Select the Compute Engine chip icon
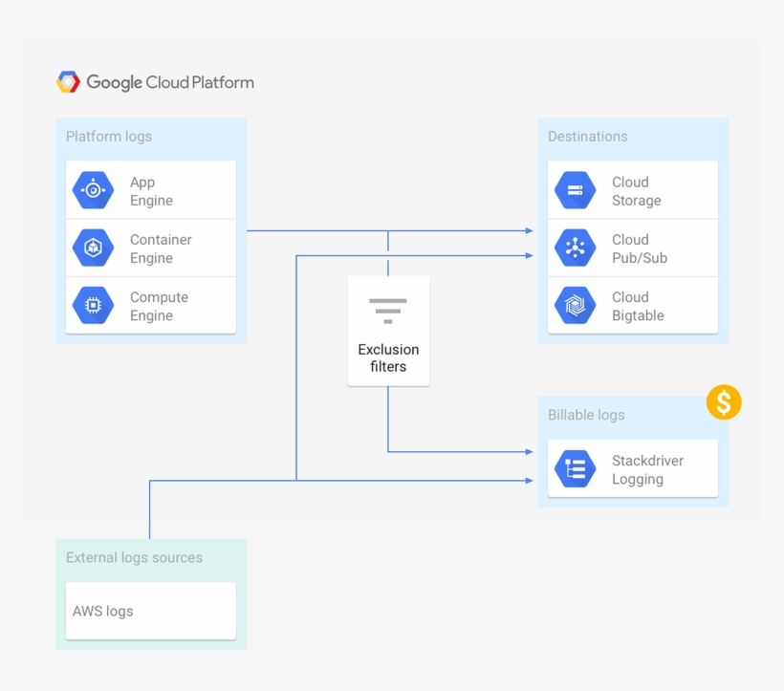This screenshot has width=784, height=691. tap(93, 305)
